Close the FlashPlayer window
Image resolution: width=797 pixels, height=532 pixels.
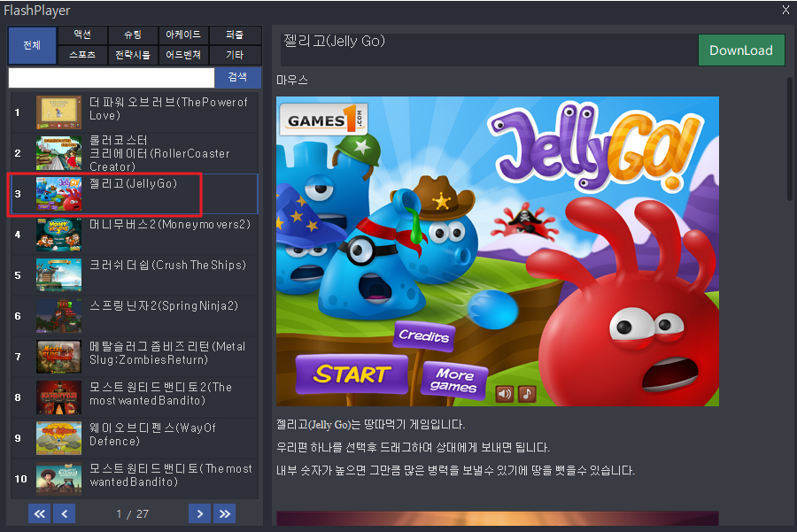[x=785, y=10]
